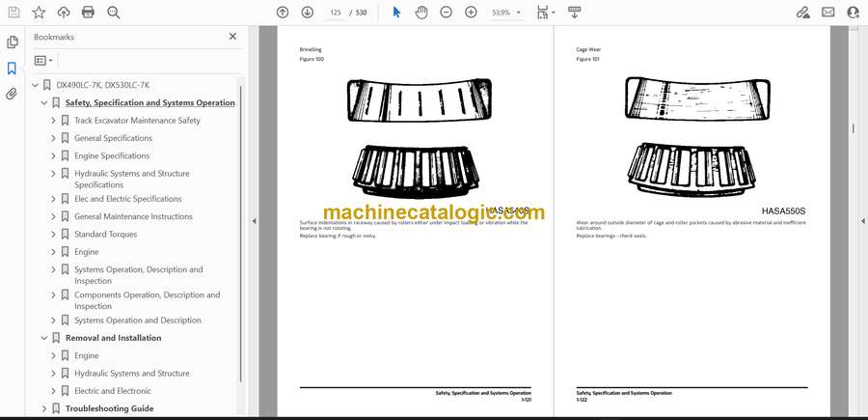Expand the Engine Specifications bookmark
Image resolution: width=868 pixels, height=420 pixels.
coord(53,156)
